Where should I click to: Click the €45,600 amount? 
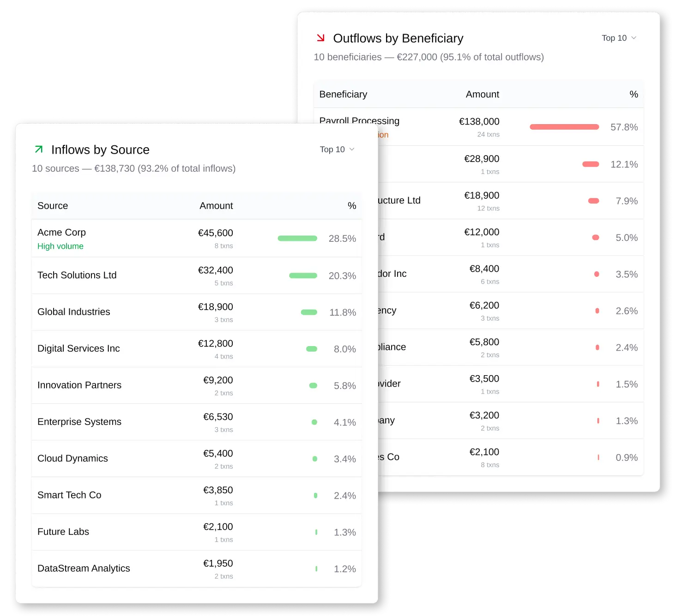pos(216,233)
